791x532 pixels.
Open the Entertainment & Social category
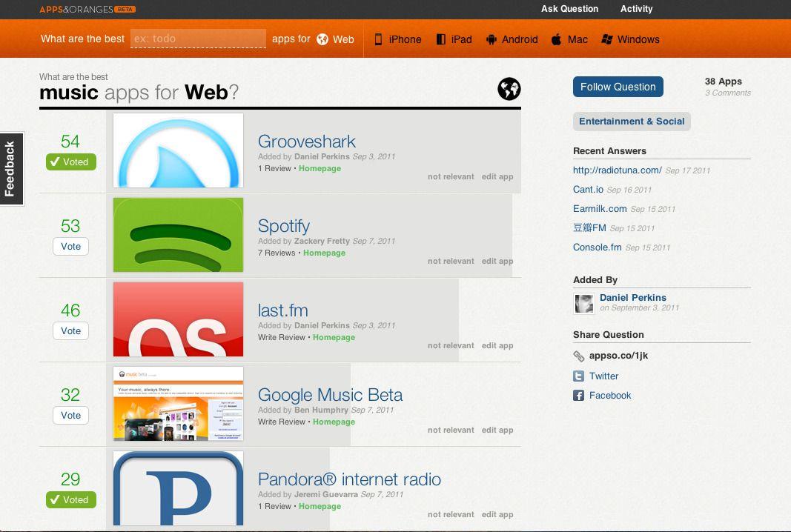(632, 122)
